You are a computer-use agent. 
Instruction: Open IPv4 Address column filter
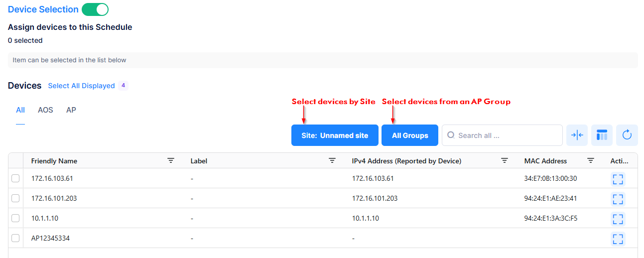pos(505,161)
